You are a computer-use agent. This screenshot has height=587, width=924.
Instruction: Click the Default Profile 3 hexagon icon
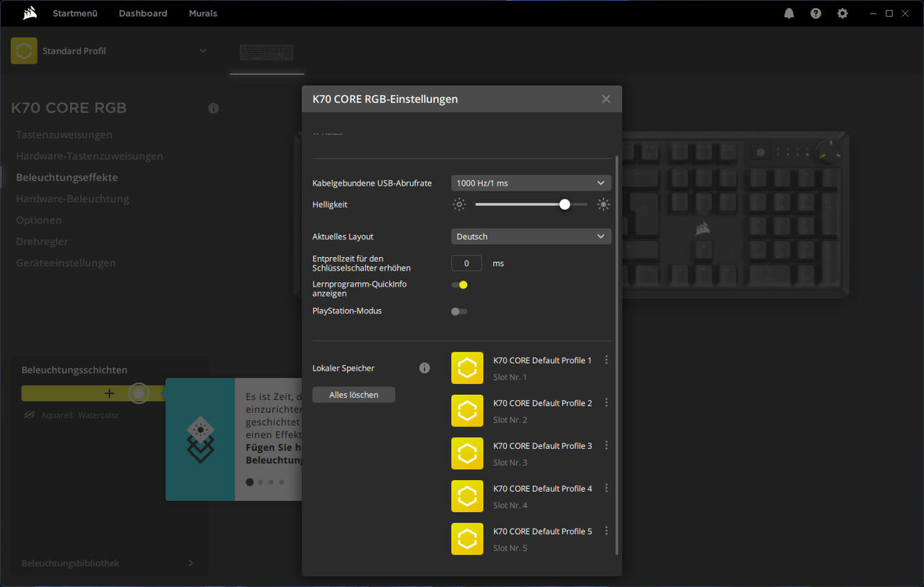click(x=467, y=453)
